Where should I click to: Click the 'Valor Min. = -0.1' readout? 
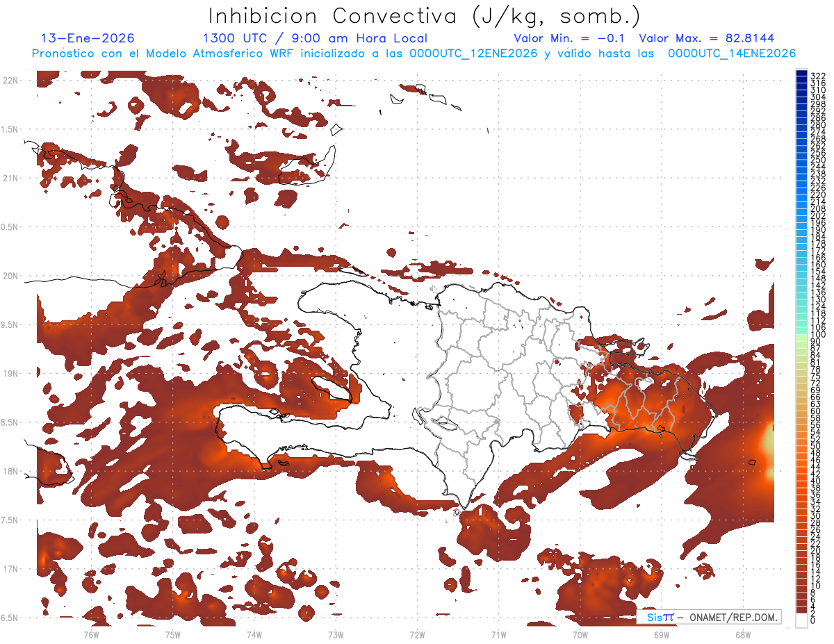(571, 38)
